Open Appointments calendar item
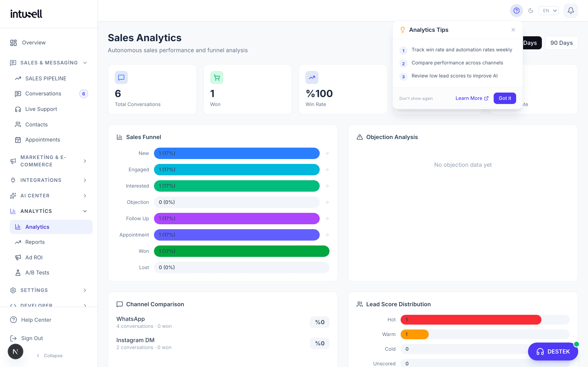This screenshot has width=588, height=367. 42,140
